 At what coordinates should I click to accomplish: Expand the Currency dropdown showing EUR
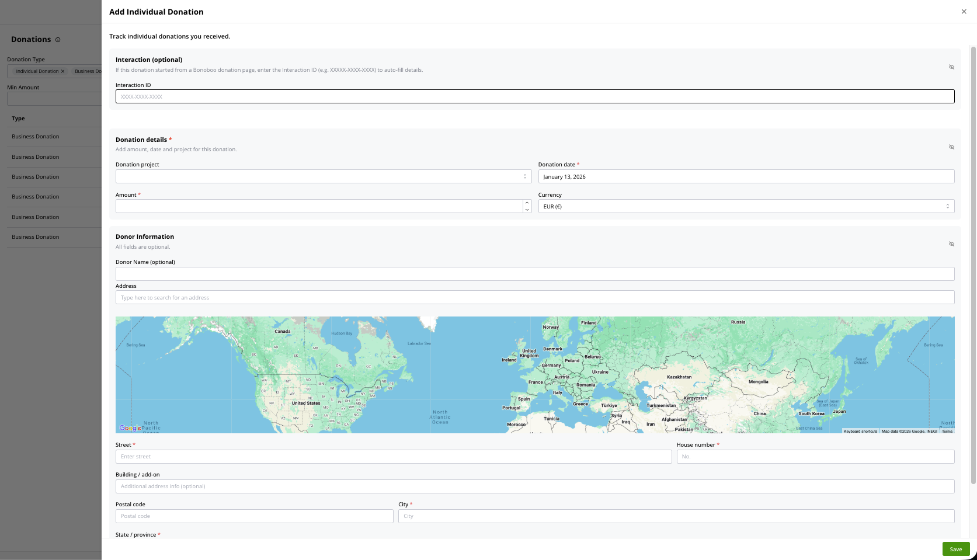click(x=746, y=206)
